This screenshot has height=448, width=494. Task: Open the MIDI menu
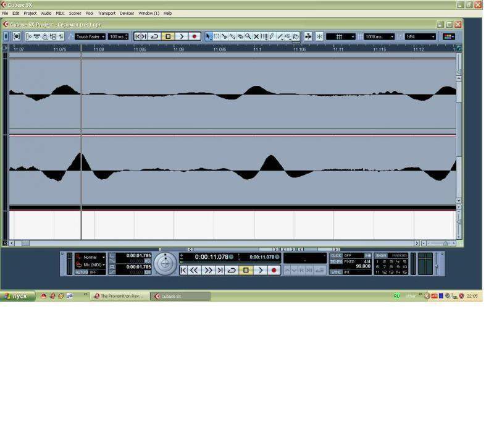pyautogui.click(x=60, y=13)
